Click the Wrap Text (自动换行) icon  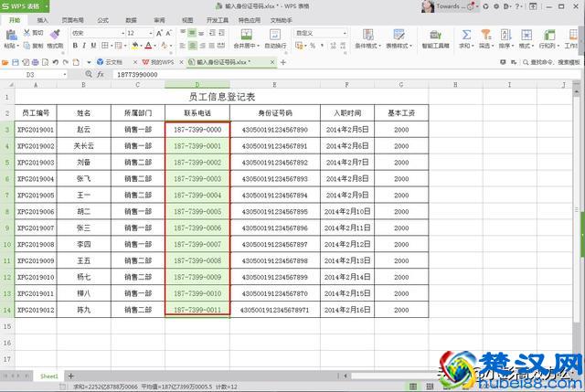coord(275,35)
